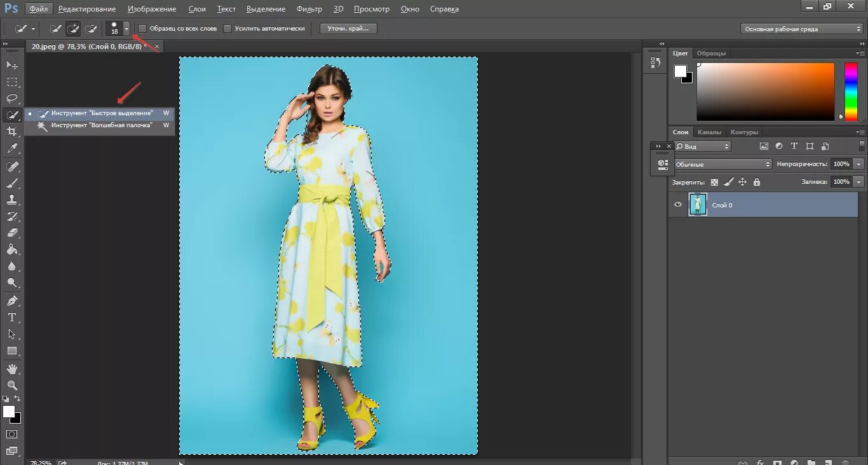Select the Dodge tool
The image size is (868, 465).
click(11, 282)
